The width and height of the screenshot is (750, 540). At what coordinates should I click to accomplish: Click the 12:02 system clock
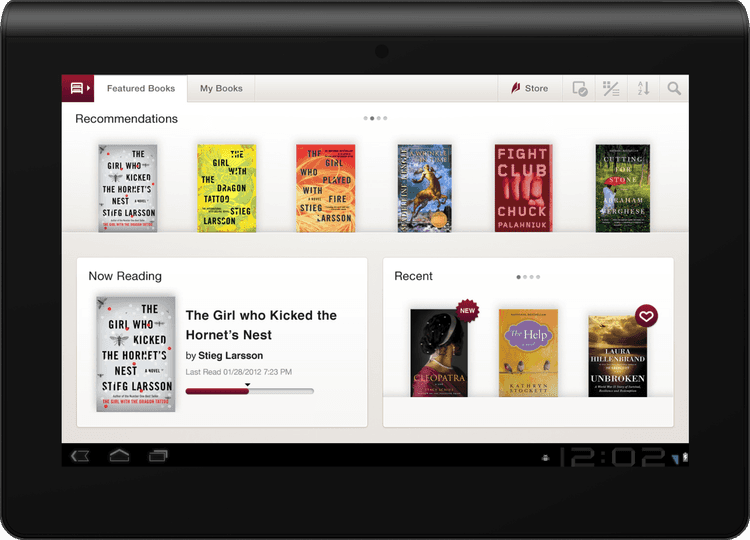click(612, 457)
